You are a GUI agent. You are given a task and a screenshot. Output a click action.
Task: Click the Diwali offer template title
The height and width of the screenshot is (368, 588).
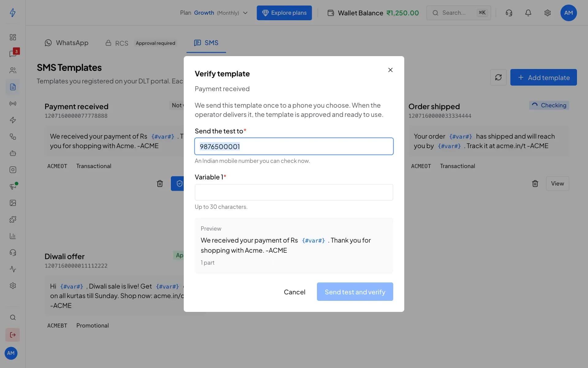pos(64,256)
